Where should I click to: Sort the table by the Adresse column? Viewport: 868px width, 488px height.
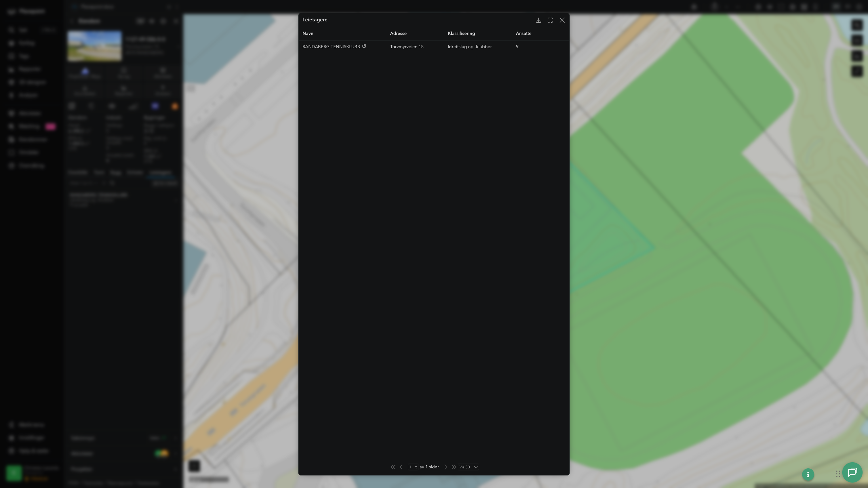click(x=398, y=34)
